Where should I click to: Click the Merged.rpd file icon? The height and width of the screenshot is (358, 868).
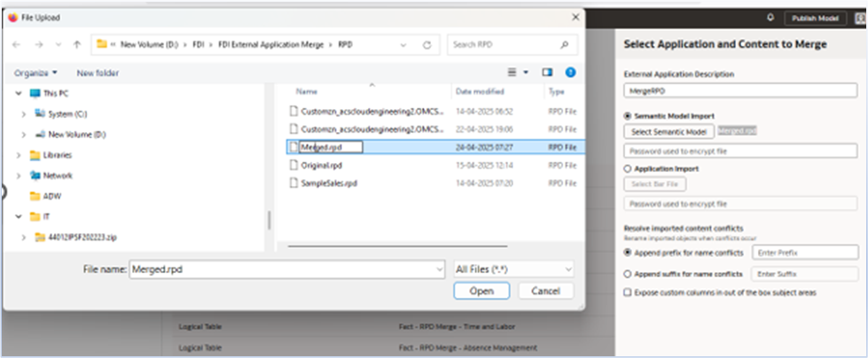pyautogui.click(x=294, y=147)
